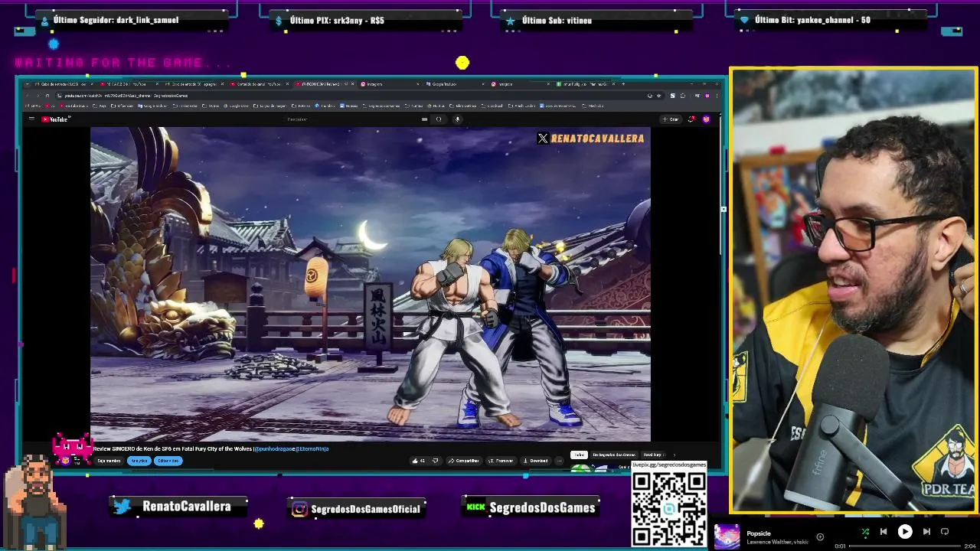This screenshot has width=980, height=551.
Task: Skip to next track in Spotify
Action: click(926, 532)
